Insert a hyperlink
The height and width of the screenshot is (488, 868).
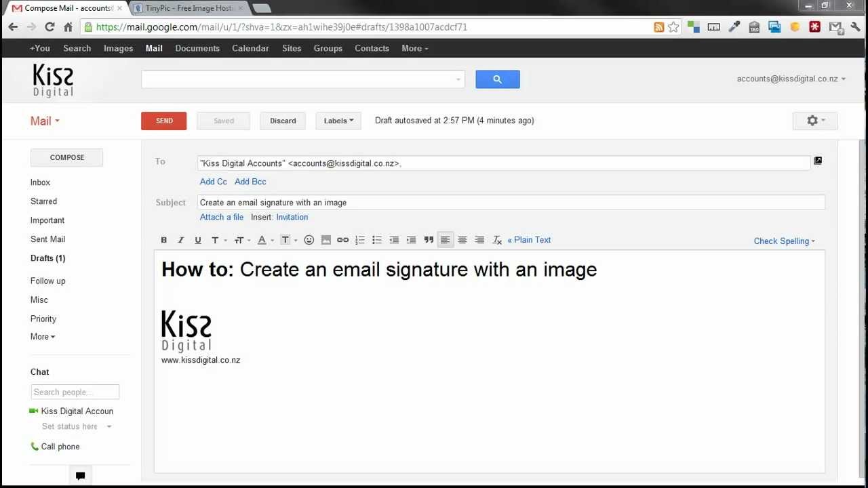[343, 240]
